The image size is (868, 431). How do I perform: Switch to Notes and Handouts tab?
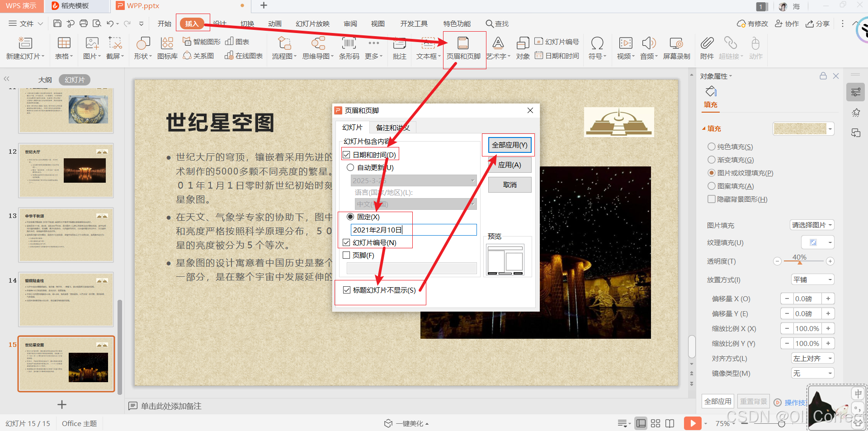(x=392, y=128)
